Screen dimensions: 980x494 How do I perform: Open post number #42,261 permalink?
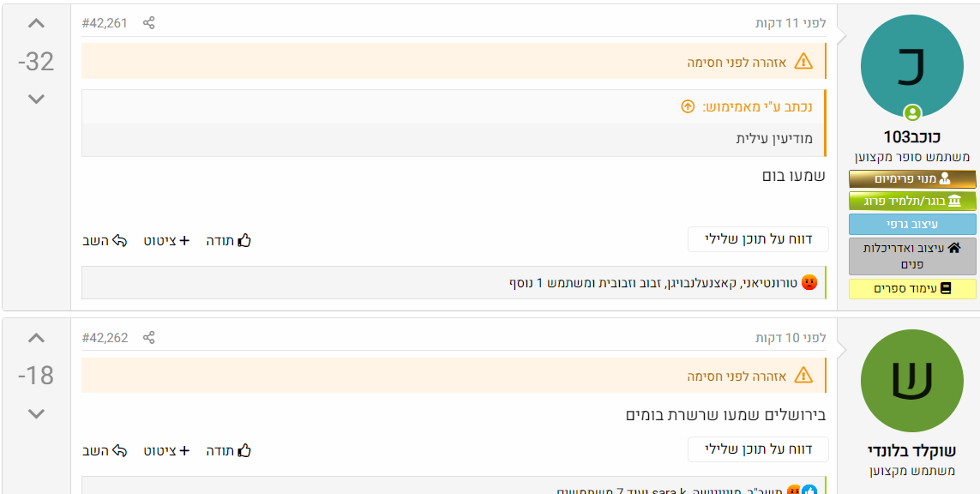[105, 23]
